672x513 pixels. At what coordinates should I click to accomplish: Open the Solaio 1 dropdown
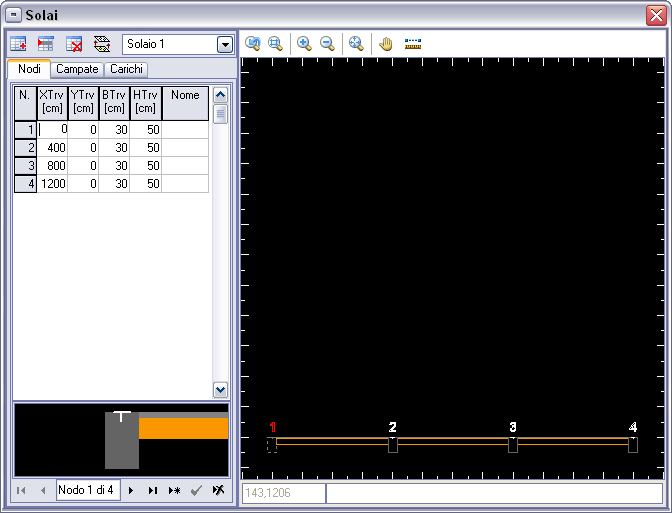pos(224,45)
